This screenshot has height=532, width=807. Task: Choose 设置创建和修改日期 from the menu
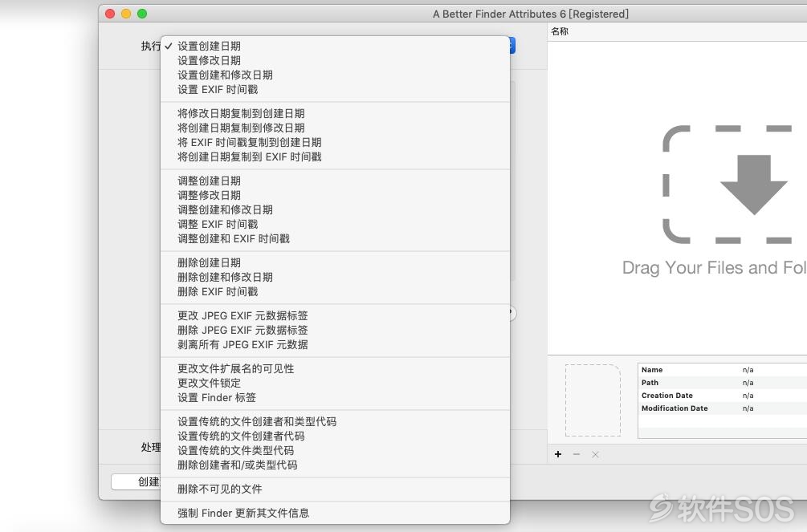tap(335, 75)
